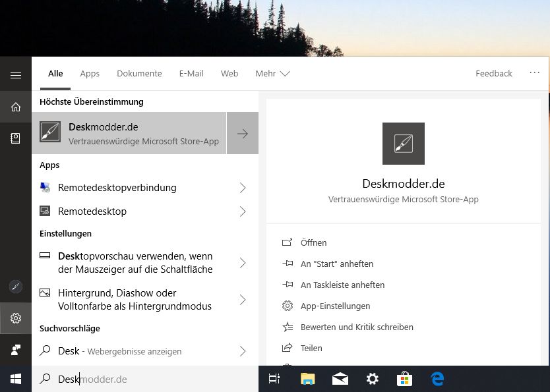Click the Desktopvorschau setting icon
The image size is (550, 392).
click(x=45, y=256)
